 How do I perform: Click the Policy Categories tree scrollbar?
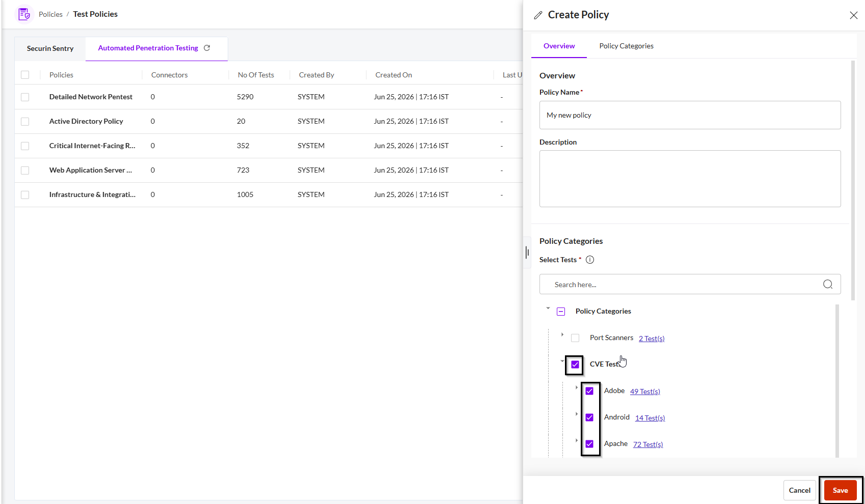click(x=837, y=381)
